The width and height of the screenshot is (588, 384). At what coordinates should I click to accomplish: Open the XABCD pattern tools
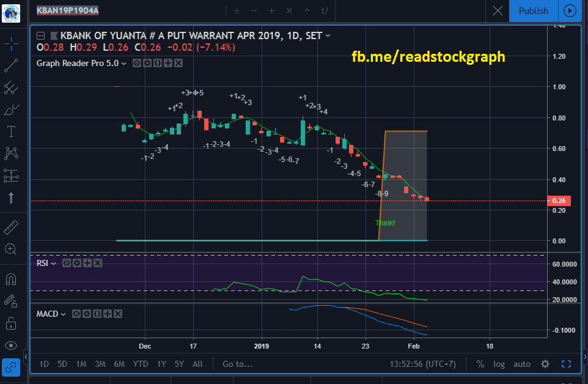11,153
